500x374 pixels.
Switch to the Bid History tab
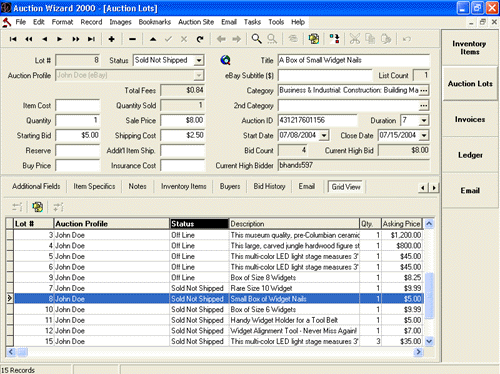[x=269, y=186]
